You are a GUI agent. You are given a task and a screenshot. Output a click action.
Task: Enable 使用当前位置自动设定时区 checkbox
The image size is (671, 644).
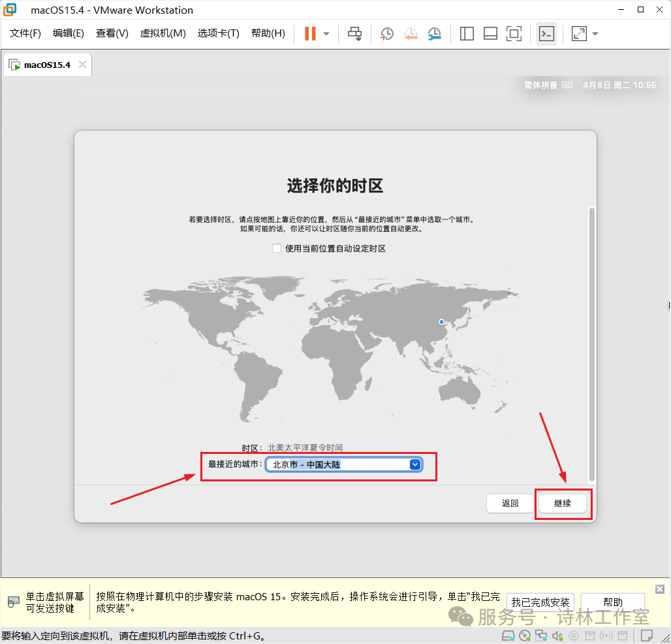pyautogui.click(x=277, y=248)
